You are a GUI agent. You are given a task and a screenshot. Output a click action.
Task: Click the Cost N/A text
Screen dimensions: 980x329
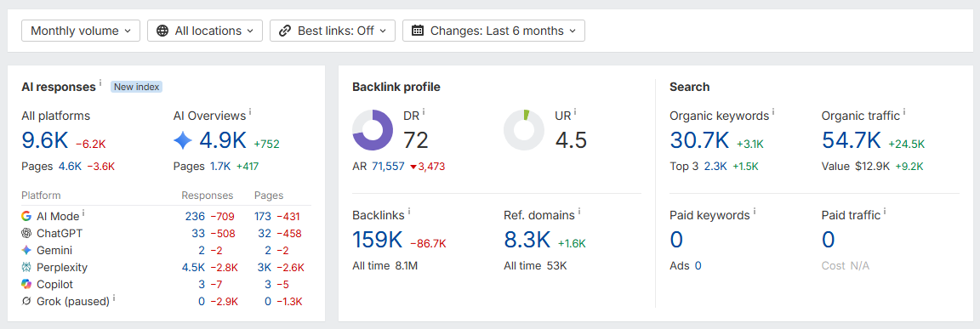845,266
